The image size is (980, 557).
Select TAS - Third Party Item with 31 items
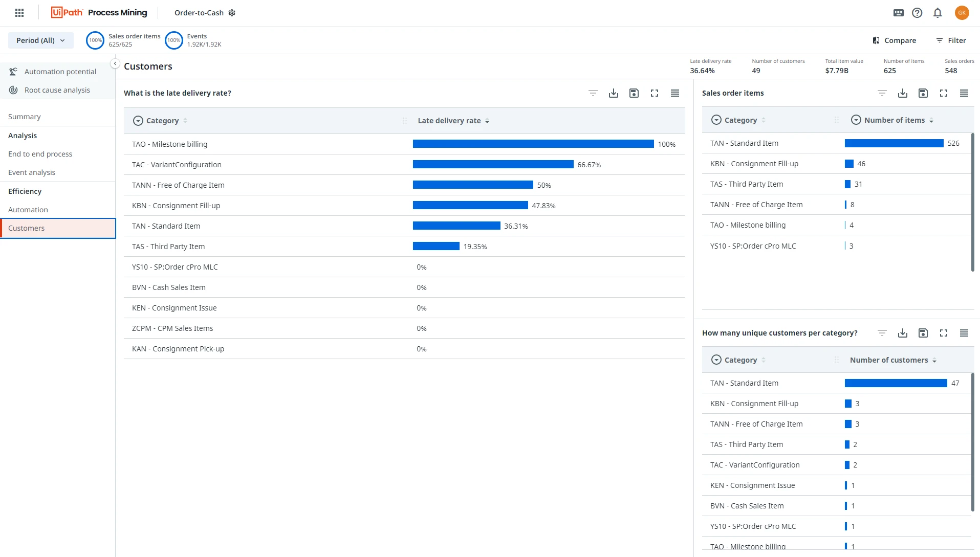(836, 184)
